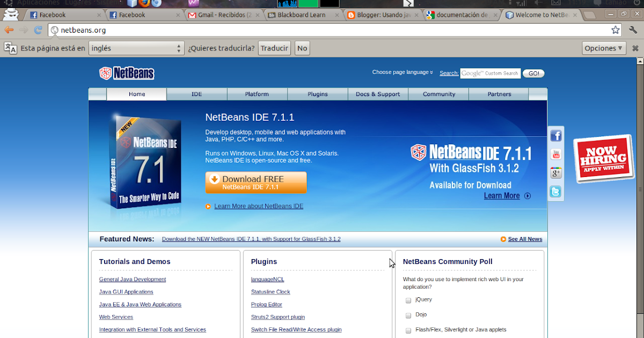
Task: Click the Google+ sidebar icon
Action: click(x=556, y=173)
